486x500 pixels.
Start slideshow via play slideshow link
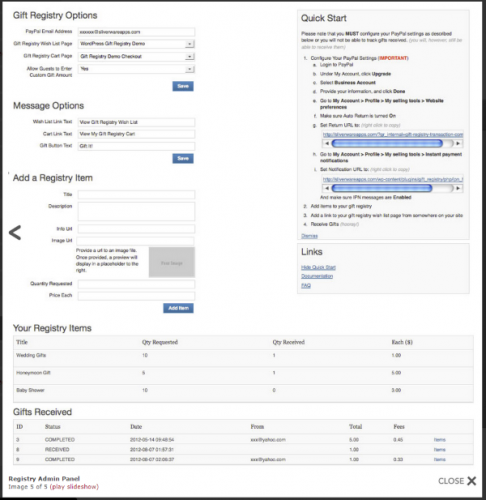(74, 487)
